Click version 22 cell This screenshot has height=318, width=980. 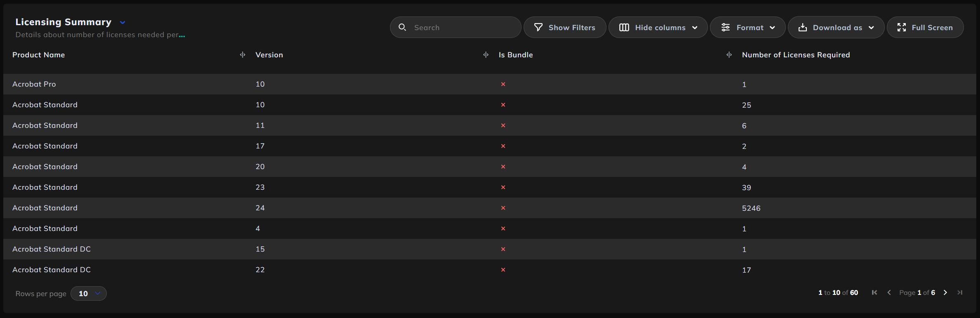(x=260, y=270)
